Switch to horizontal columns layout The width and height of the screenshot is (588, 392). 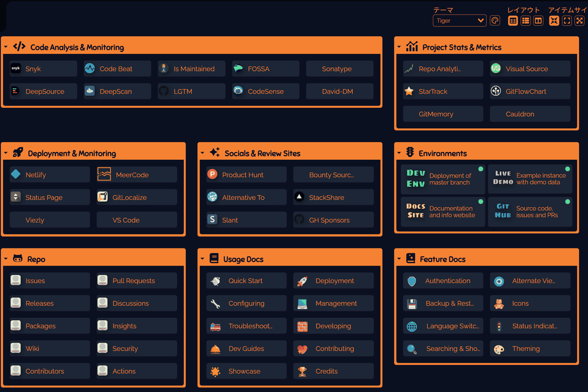click(x=539, y=21)
